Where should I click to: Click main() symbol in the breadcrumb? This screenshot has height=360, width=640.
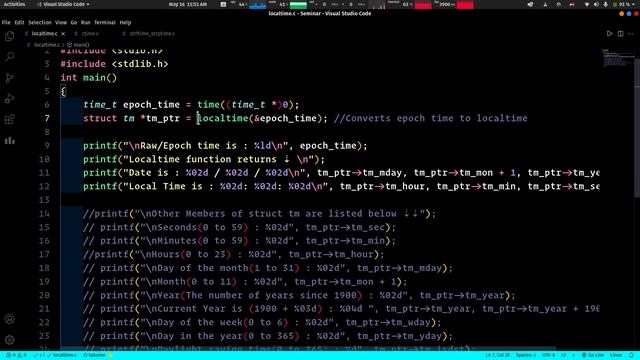[78, 45]
